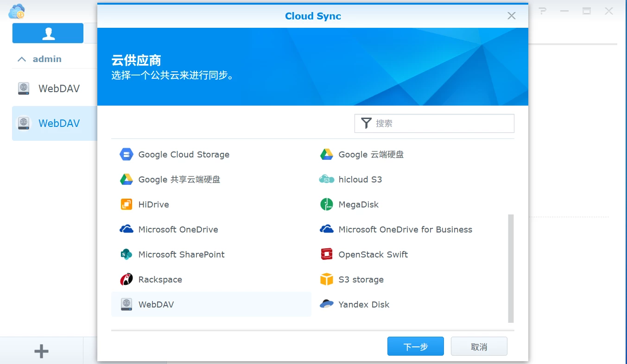The height and width of the screenshot is (364, 627).
Task: Select Microsoft OneDrive provider
Action: point(178,229)
